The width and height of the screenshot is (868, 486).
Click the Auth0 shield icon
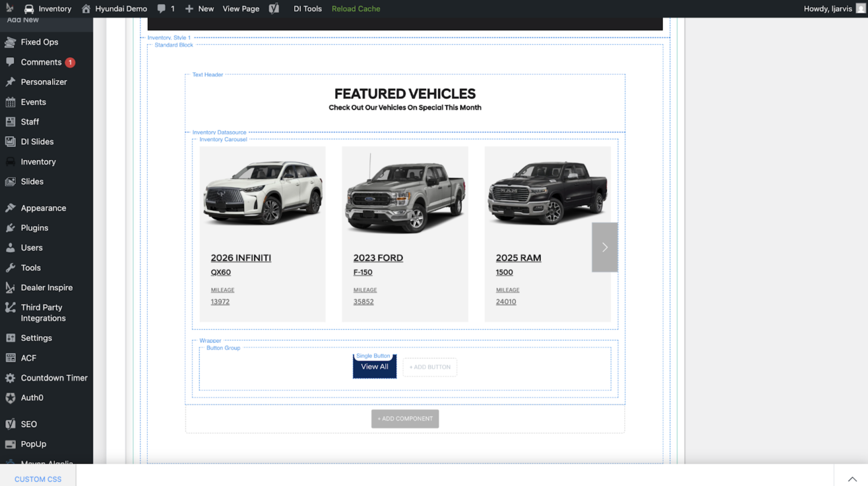10,397
